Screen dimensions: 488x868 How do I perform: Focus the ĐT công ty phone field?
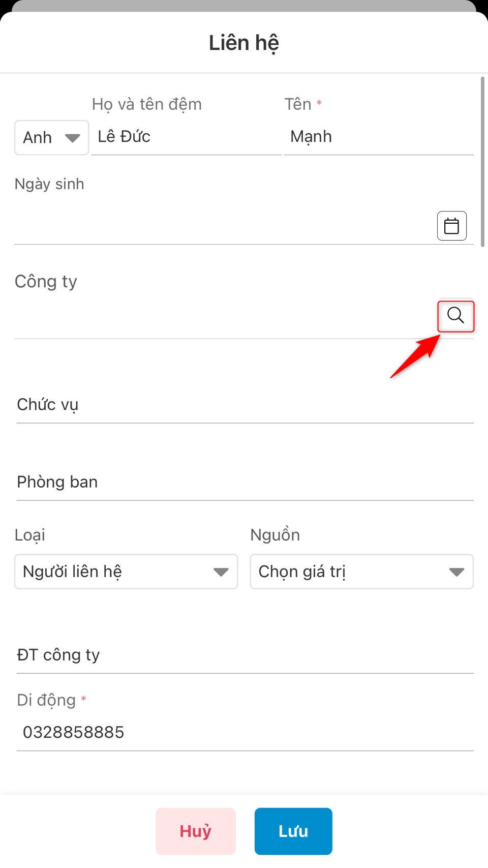245,655
